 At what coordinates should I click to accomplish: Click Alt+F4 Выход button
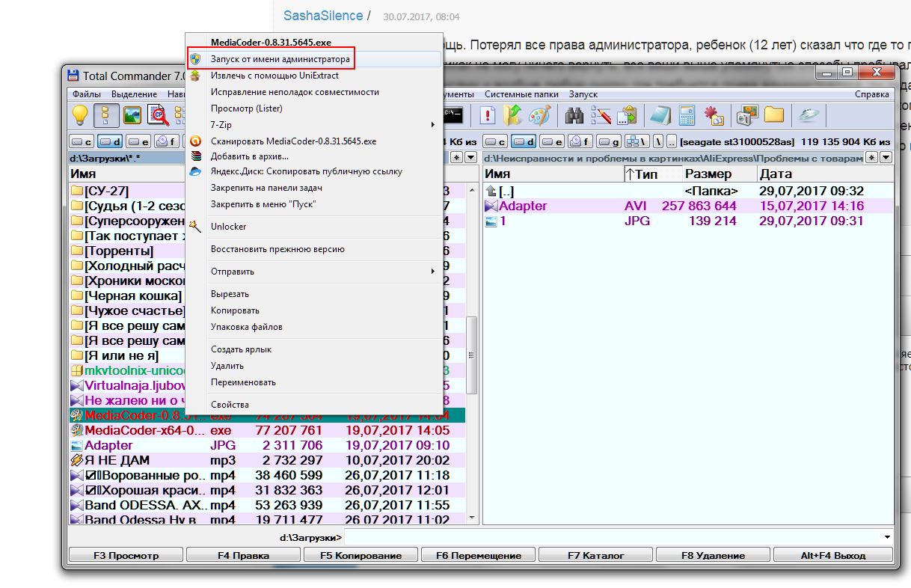[x=832, y=555]
